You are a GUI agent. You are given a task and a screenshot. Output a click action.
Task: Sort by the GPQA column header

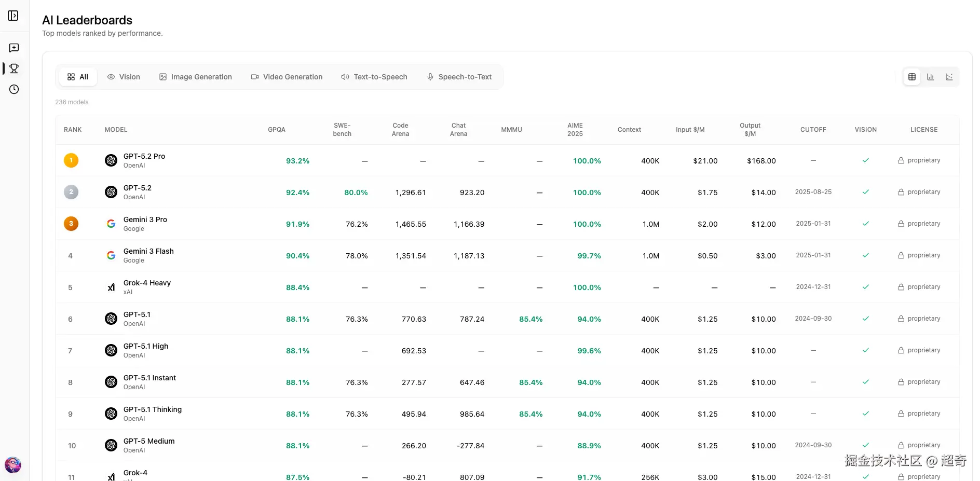coord(277,130)
